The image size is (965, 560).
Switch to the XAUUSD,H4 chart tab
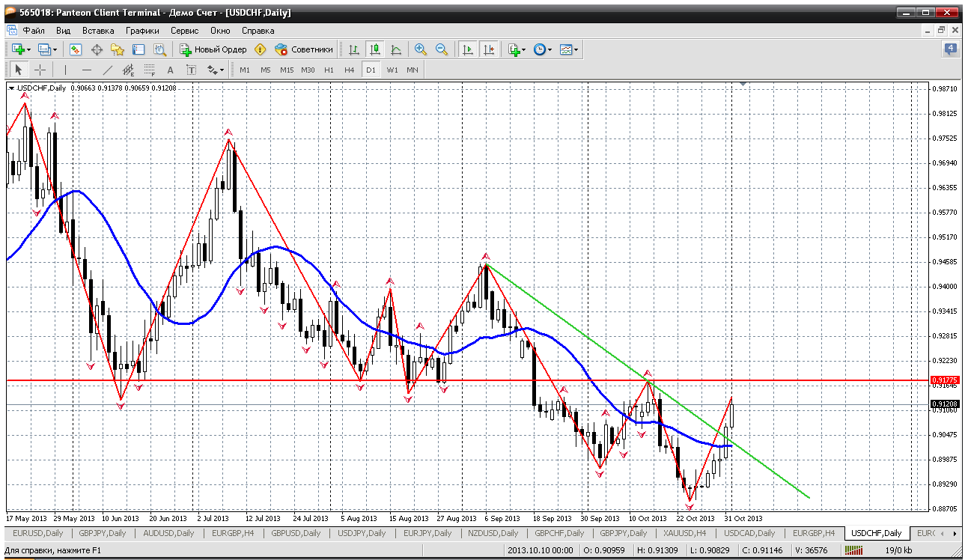[685, 533]
